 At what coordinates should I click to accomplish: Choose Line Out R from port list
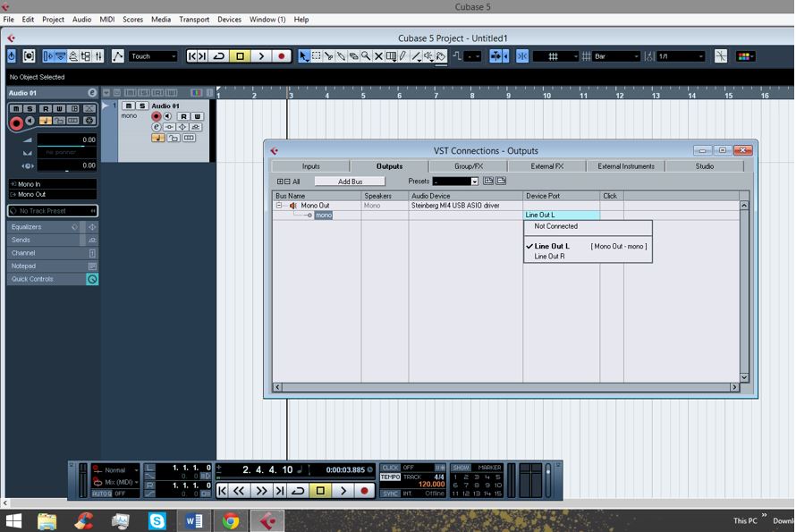click(588, 257)
